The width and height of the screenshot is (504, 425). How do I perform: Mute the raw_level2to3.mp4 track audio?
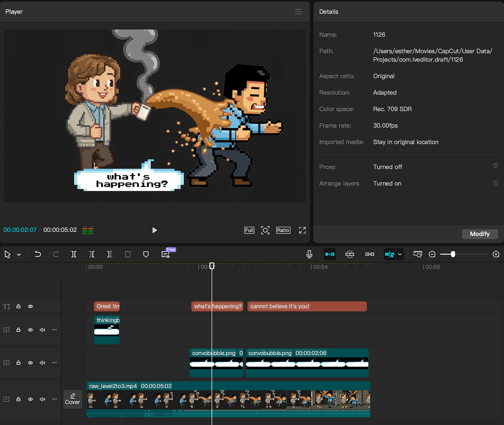(42, 399)
